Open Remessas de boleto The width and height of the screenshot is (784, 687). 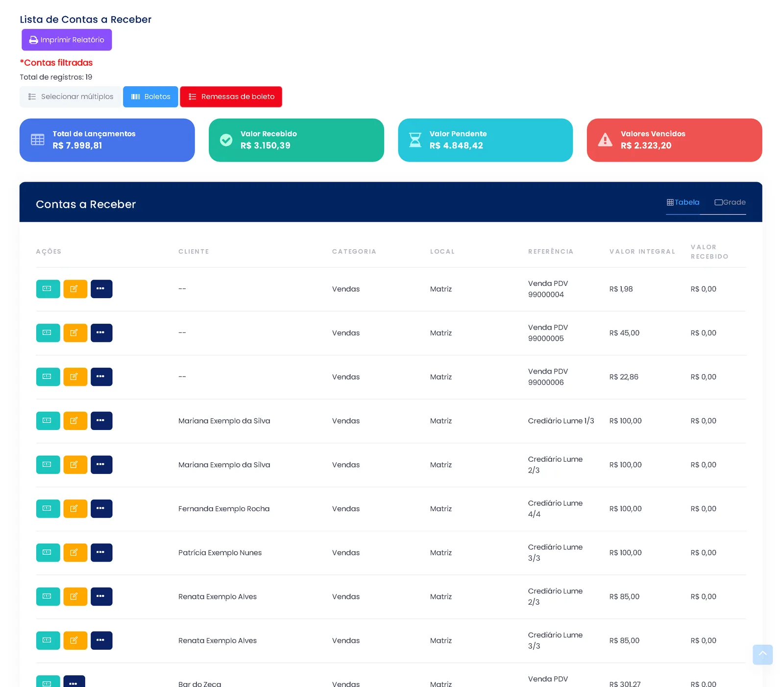point(231,97)
